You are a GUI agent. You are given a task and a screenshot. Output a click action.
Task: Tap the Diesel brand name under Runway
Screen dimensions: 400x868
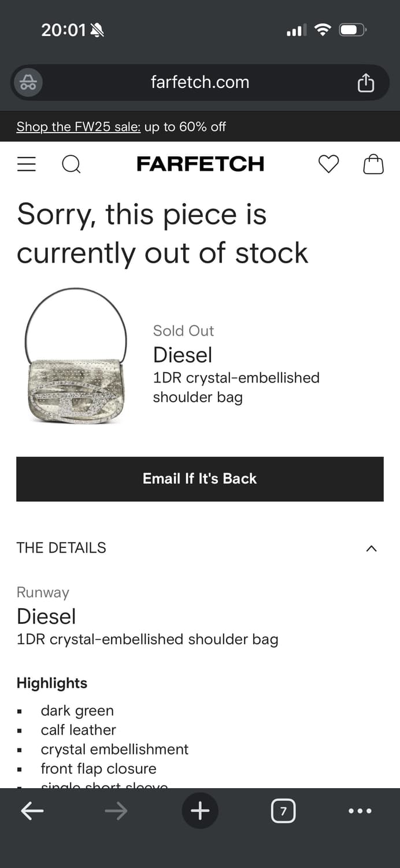coord(46,616)
